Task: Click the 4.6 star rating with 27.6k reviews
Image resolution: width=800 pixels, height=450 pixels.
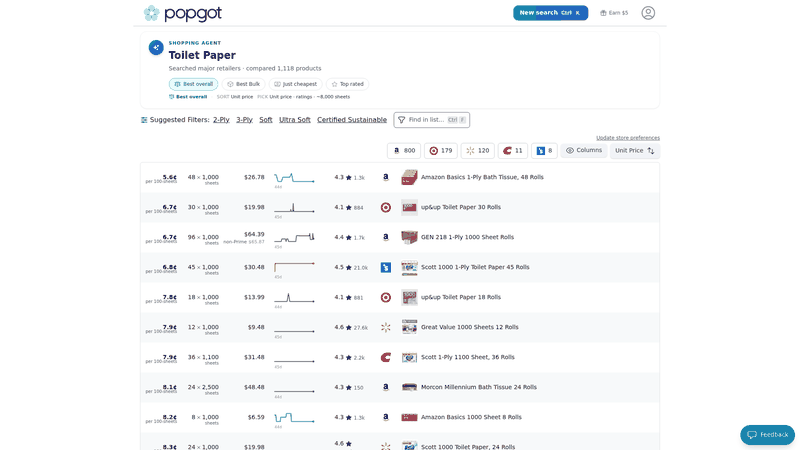Action: pos(351,328)
